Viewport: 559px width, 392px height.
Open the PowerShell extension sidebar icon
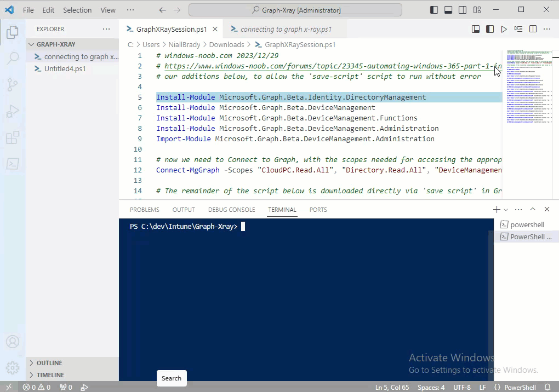[13, 164]
